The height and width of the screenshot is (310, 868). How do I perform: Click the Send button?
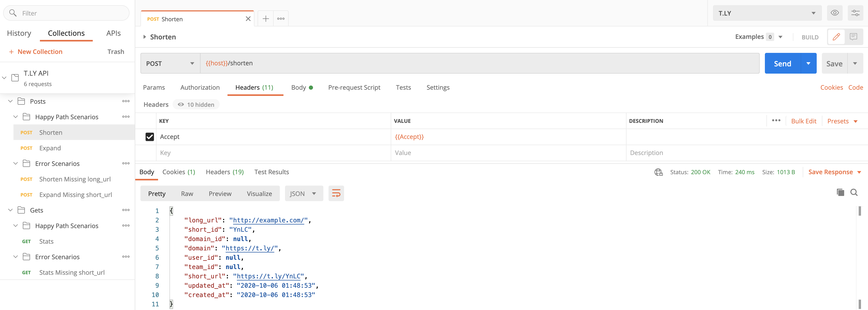[782, 63]
